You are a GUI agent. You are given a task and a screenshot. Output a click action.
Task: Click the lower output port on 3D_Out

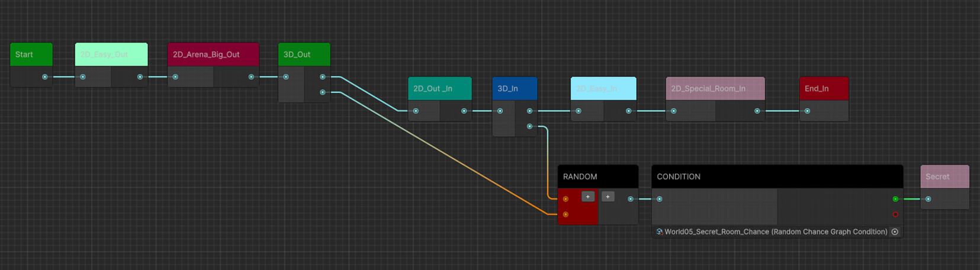(x=322, y=92)
